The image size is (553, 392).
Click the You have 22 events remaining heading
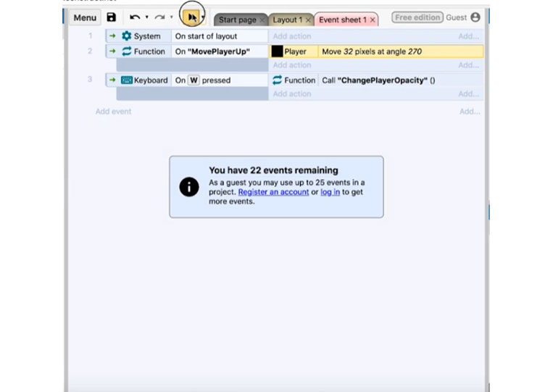tap(273, 170)
